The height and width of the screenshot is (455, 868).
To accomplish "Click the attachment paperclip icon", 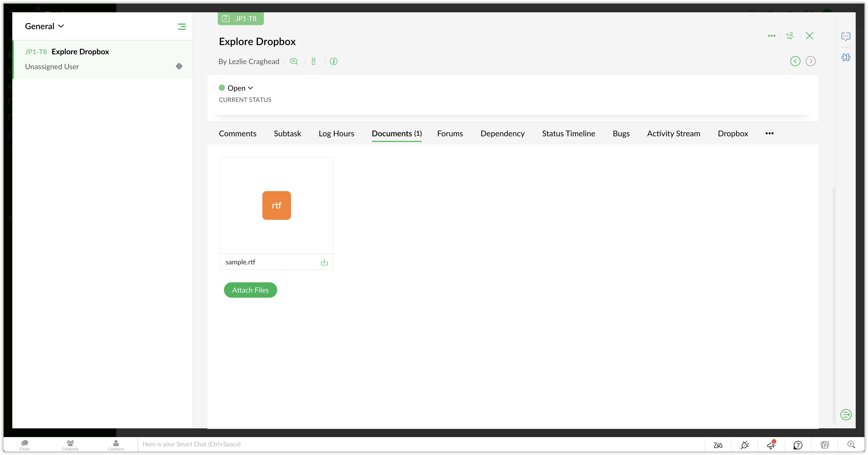I will point(313,61).
